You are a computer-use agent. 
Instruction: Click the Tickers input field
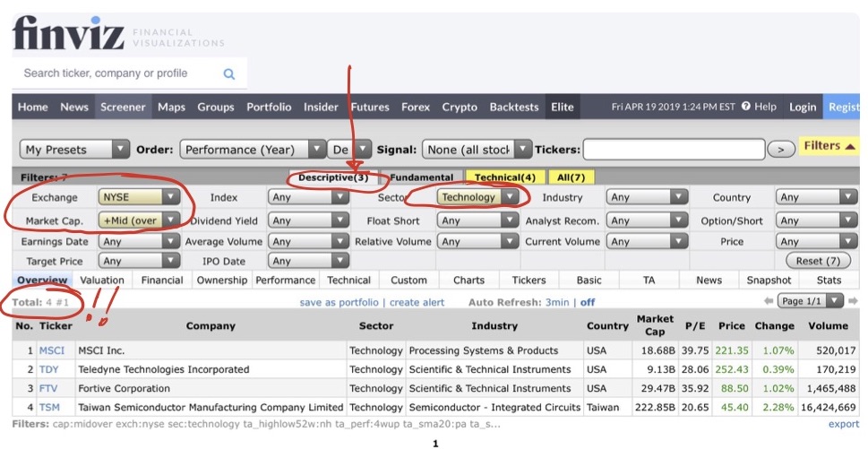674,150
